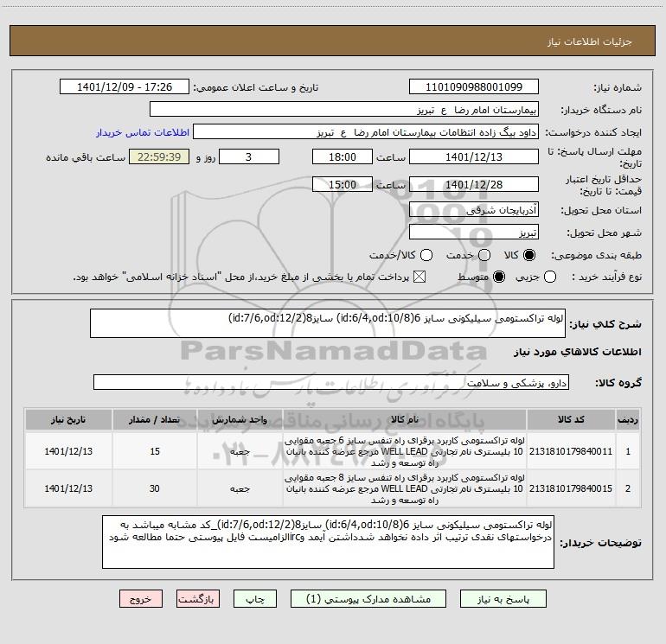Click the countdown timer 22:59:39
This screenshot has width=666, height=644.
point(159,156)
